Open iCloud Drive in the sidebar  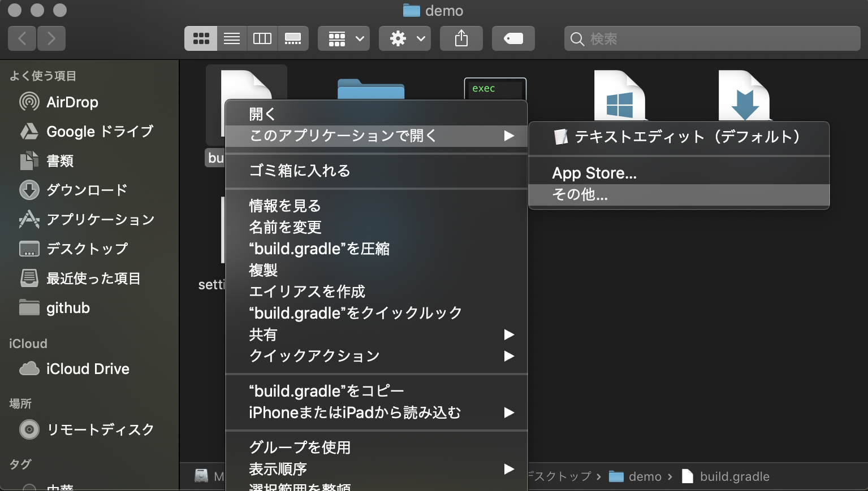point(74,369)
